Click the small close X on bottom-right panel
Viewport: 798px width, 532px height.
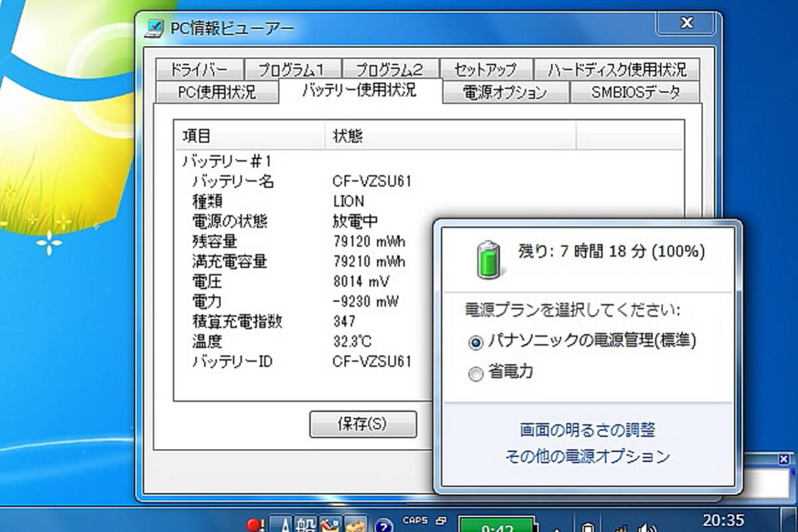point(783,458)
